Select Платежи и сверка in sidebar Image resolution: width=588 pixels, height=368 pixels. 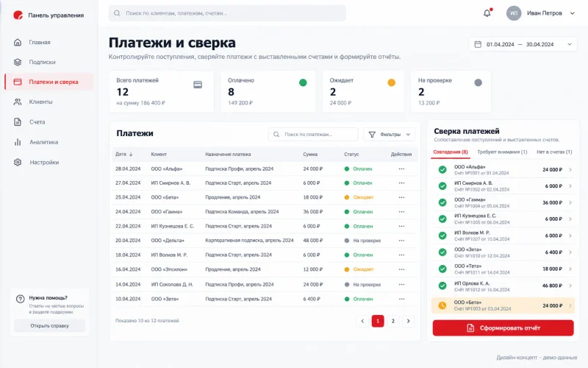pyautogui.click(x=49, y=82)
